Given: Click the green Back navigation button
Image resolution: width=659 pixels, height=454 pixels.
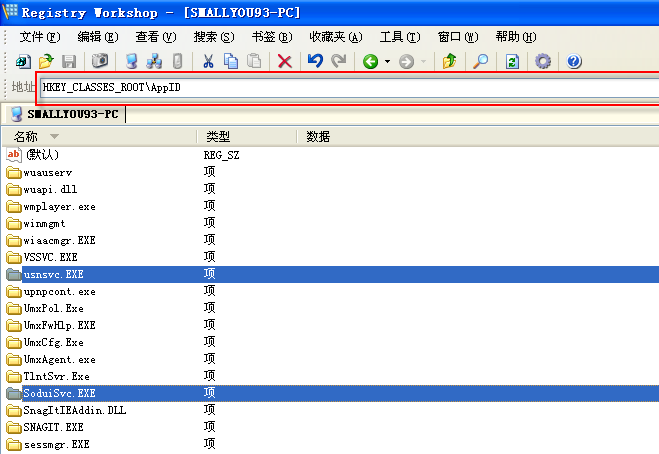Looking at the screenshot, I should click(370, 62).
